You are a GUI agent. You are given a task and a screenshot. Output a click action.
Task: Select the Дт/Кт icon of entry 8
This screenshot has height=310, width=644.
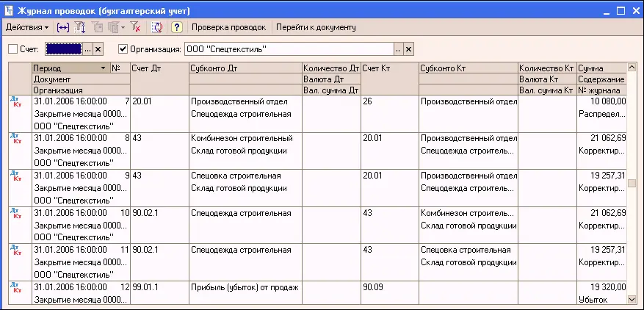(16, 139)
